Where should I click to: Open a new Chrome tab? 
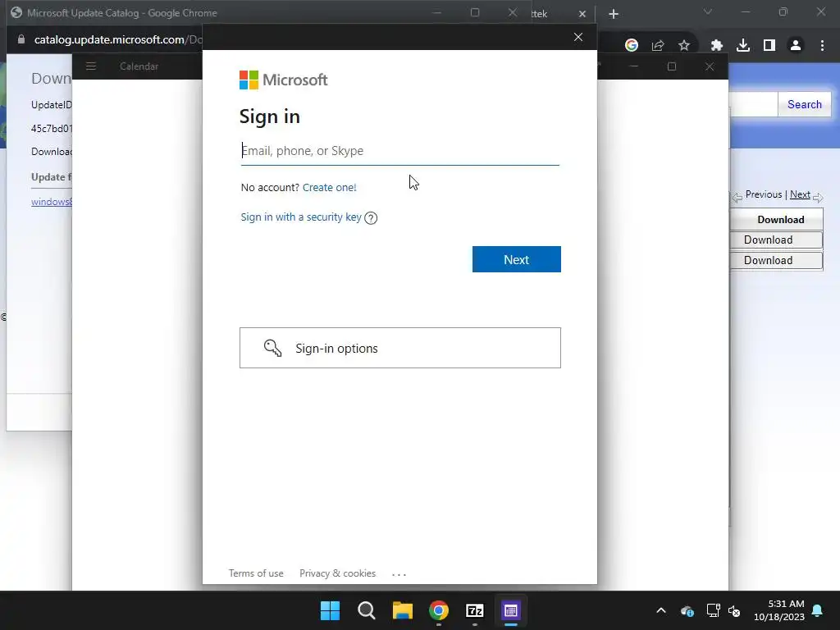coord(614,14)
